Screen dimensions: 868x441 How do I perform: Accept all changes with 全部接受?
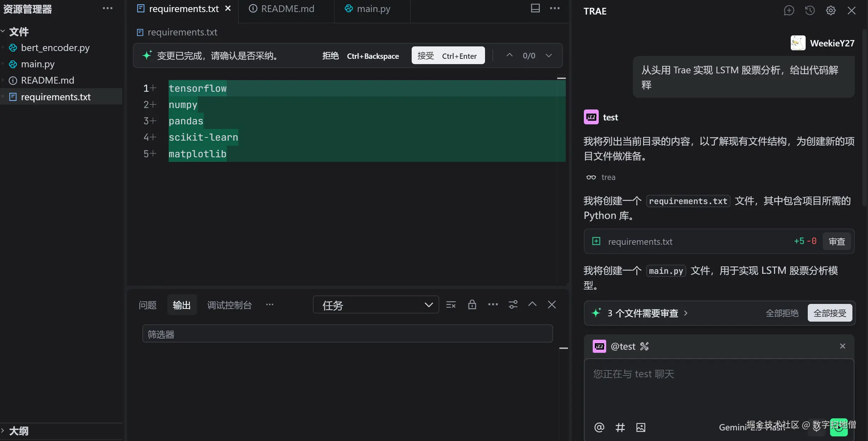point(830,313)
